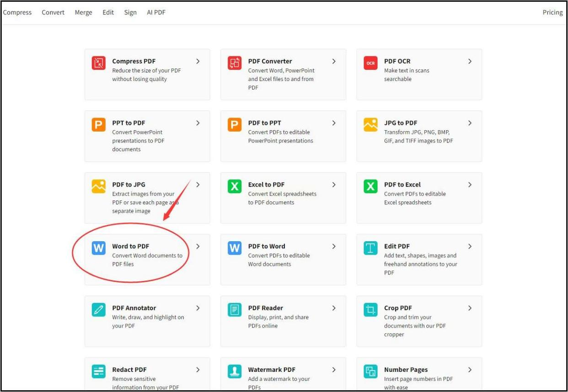Click the 'Edit PDF' title text
Viewport: 568px width, 392px height.
click(397, 246)
